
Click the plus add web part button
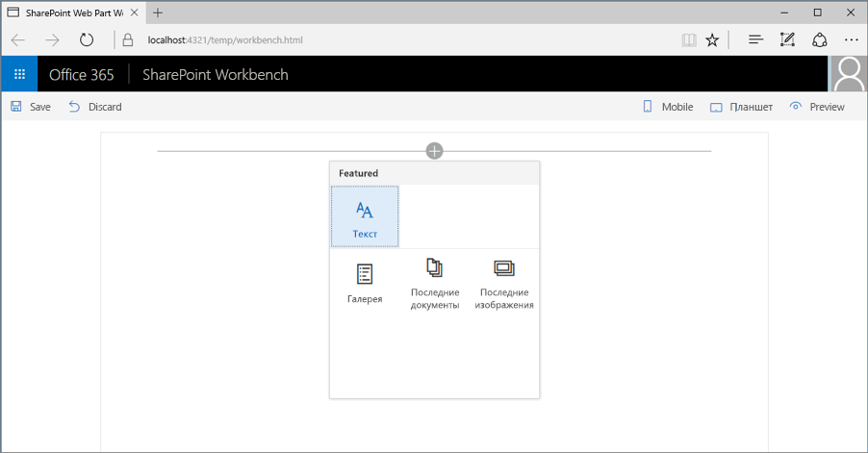pyautogui.click(x=435, y=150)
